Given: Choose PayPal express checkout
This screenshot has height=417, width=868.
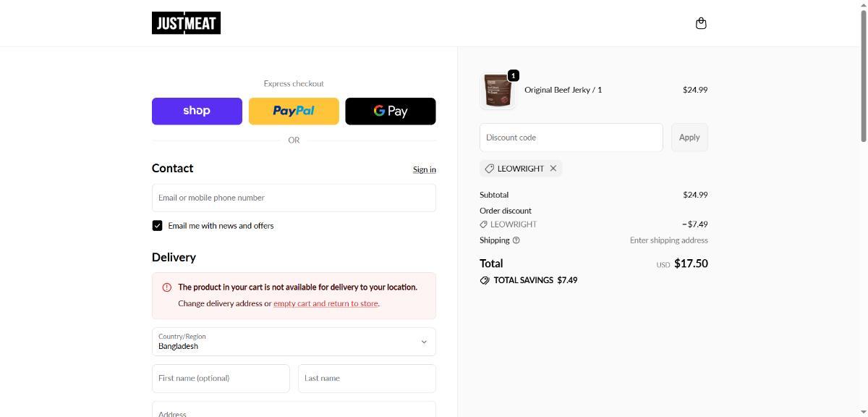Looking at the screenshot, I should (294, 111).
